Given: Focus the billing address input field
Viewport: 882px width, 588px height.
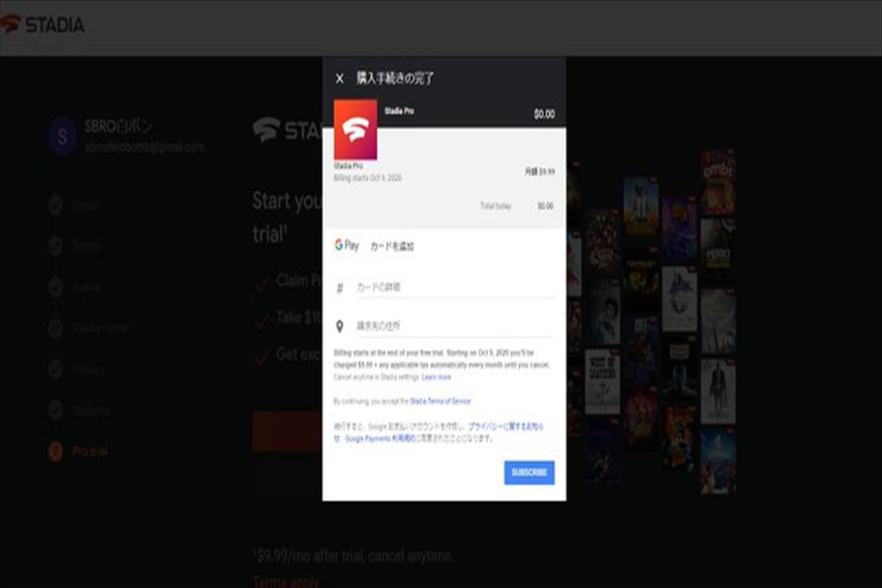Looking at the screenshot, I should (455, 326).
